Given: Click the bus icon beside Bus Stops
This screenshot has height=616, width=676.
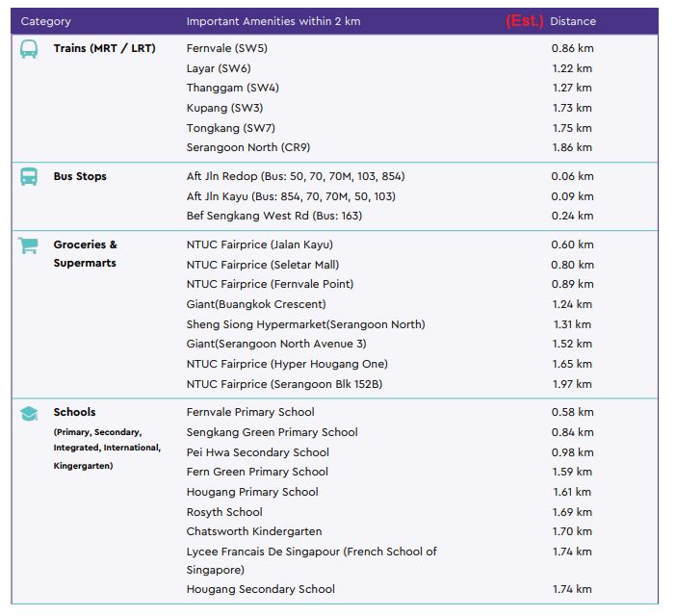Looking at the screenshot, I should [29, 176].
